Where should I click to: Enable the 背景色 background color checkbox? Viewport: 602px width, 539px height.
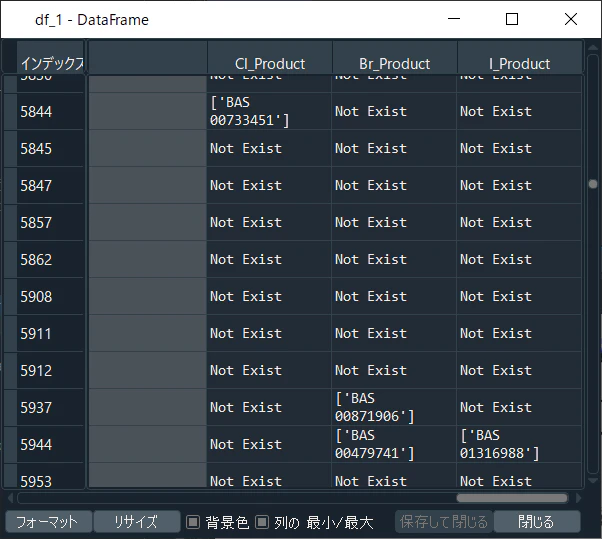[193, 522]
